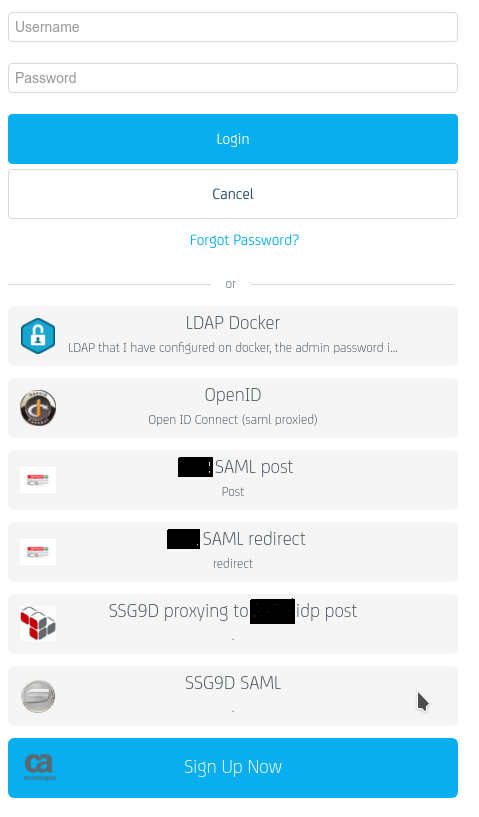Click the blue padlock LDAP Docker icon

pos(38,336)
